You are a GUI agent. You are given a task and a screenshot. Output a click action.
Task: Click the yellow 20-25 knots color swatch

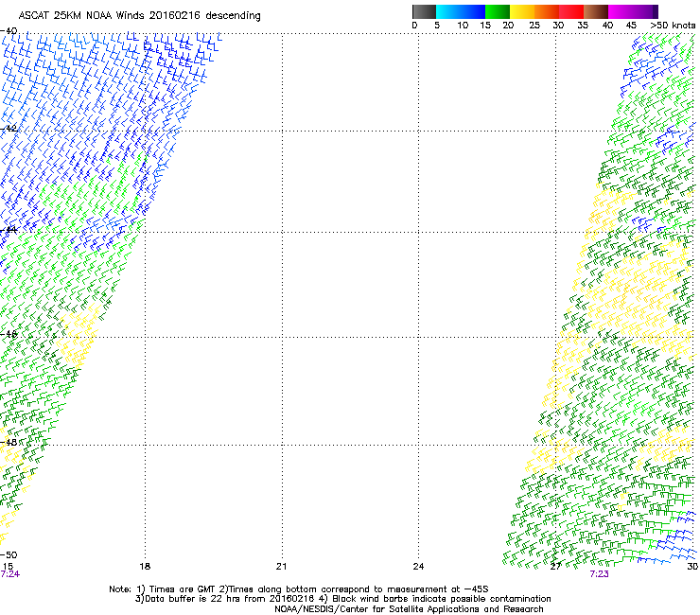tap(522, 11)
